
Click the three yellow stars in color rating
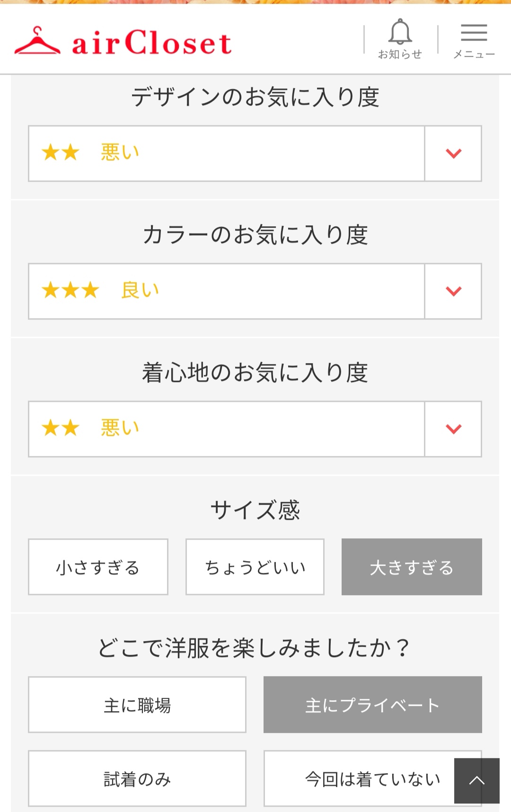70,290
